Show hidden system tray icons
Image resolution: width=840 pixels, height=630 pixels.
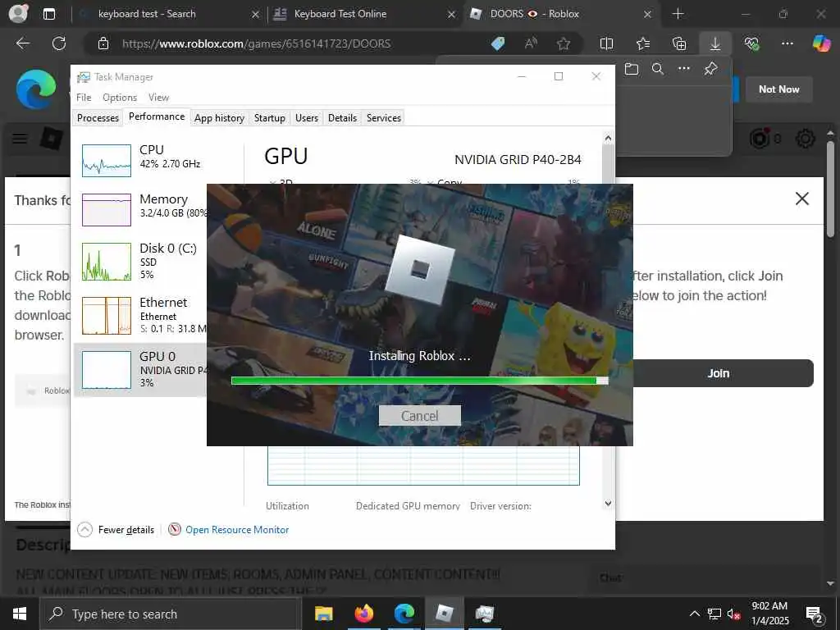point(694,614)
